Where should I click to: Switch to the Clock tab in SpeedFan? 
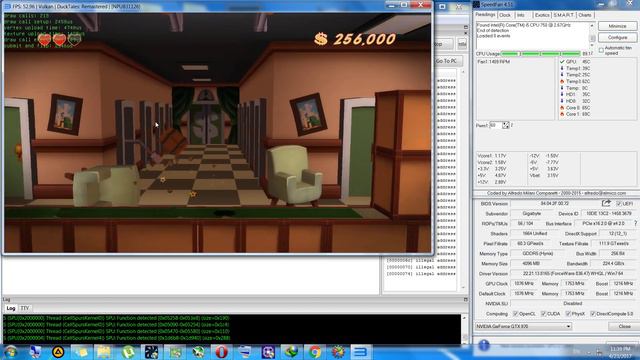(505, 15)
